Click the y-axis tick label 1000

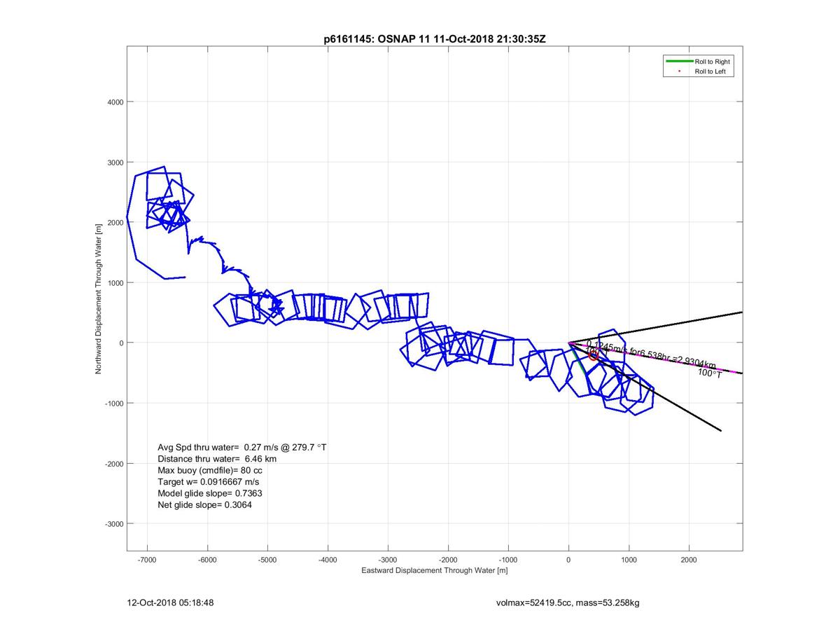115,283
